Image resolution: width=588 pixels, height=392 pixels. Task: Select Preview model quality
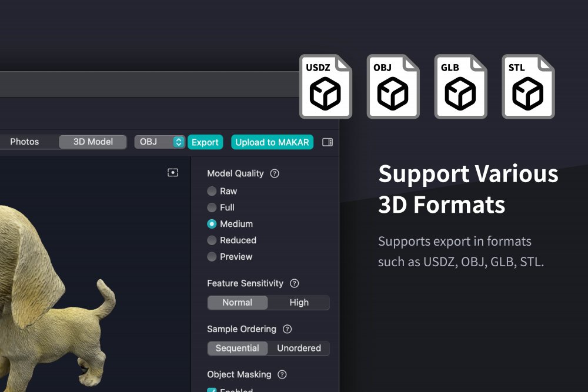coord(212,257)
